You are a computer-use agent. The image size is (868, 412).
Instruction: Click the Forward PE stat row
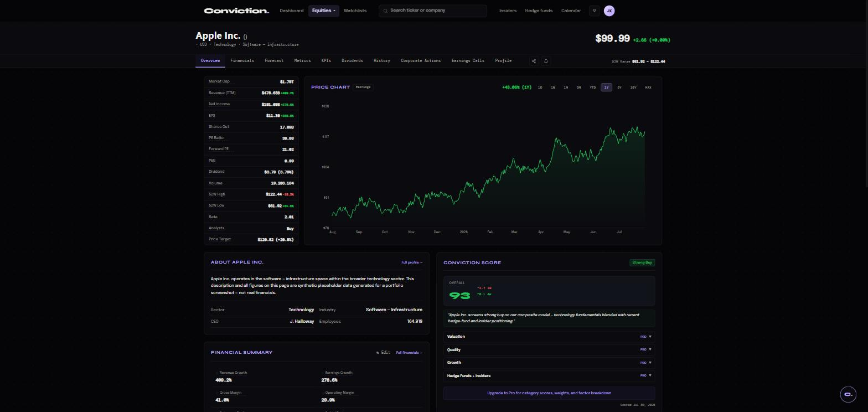[x=251, y=149]
